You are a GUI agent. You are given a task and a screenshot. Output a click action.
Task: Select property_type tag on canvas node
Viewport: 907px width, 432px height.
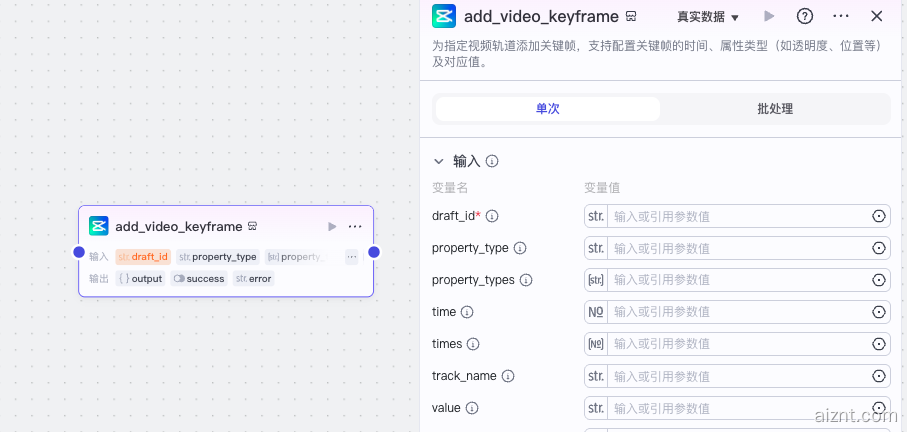point(218,257)
